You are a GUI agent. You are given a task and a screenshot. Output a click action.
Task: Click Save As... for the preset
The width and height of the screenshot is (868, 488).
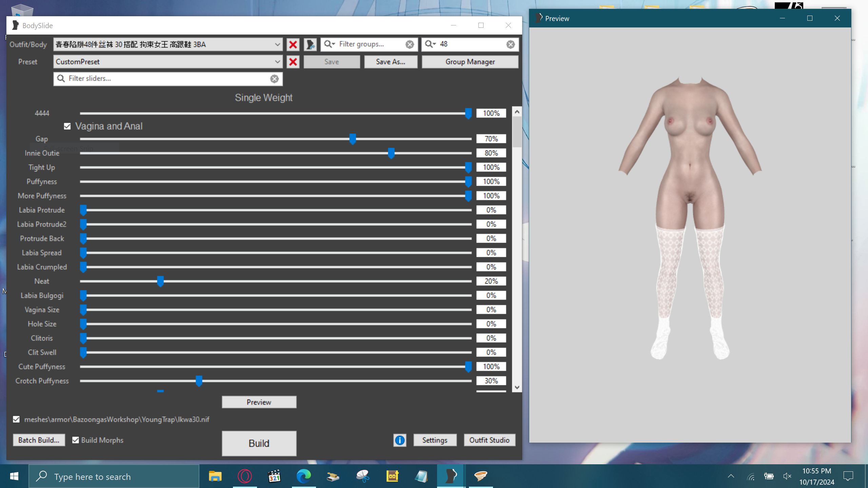pyautogui.click(x=391, y=62)
